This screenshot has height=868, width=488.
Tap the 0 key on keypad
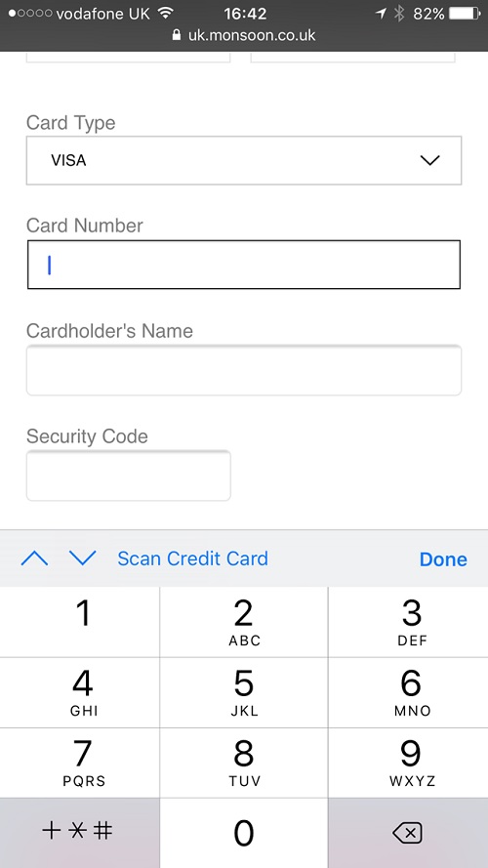pos(244,833)
